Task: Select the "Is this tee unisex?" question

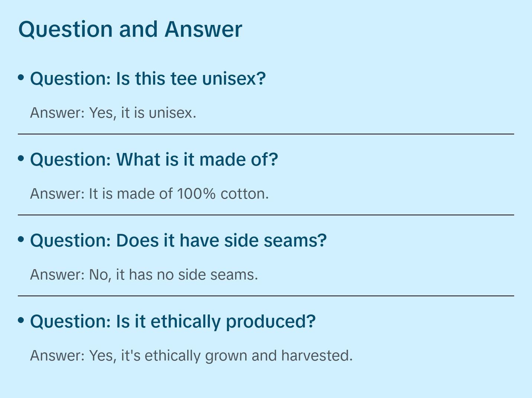Action: (148, 79)
